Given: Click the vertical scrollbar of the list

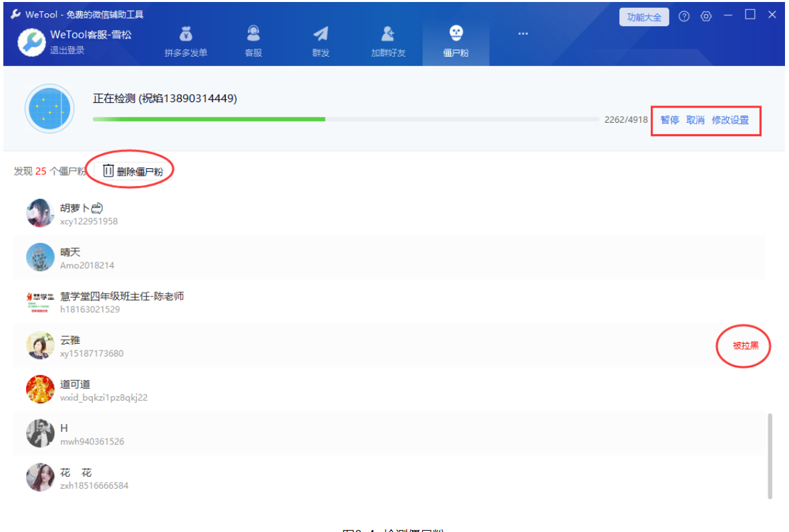Looking at the screenshot, I should (770, 456).
